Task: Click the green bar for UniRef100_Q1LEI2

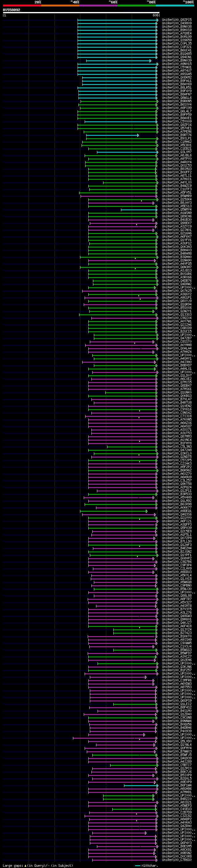Action: [135, 704]
